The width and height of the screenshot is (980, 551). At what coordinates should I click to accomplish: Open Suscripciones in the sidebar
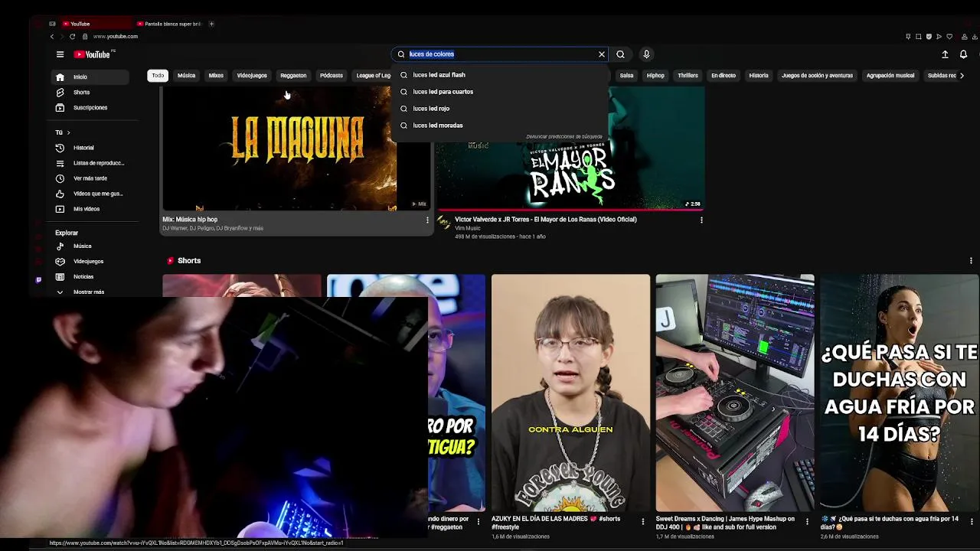click(90, 108)
